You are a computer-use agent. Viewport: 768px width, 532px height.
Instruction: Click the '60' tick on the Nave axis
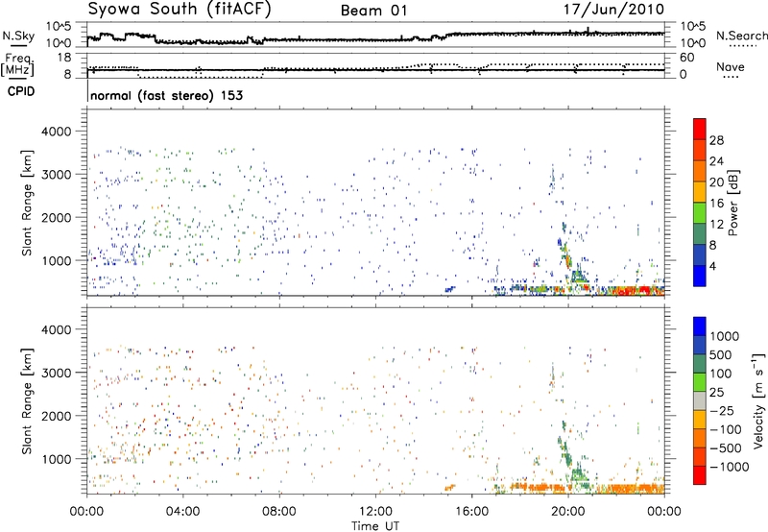pos(687,58)
